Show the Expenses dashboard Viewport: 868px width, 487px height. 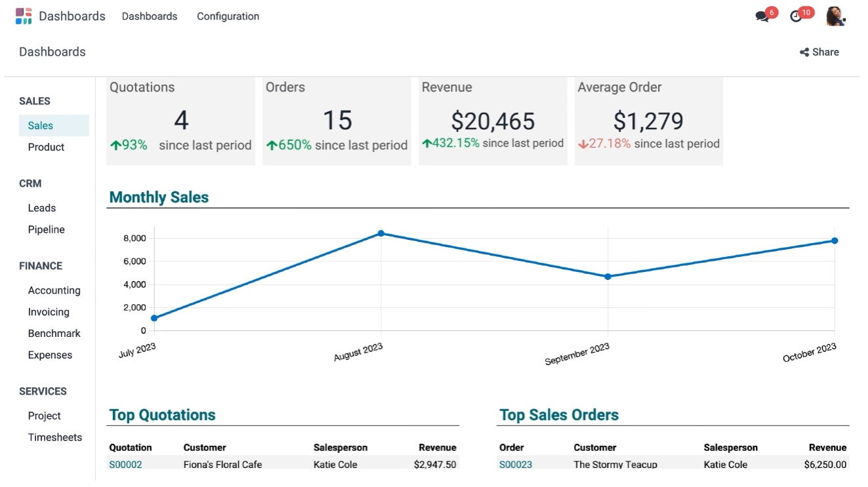tap(50, 355)
